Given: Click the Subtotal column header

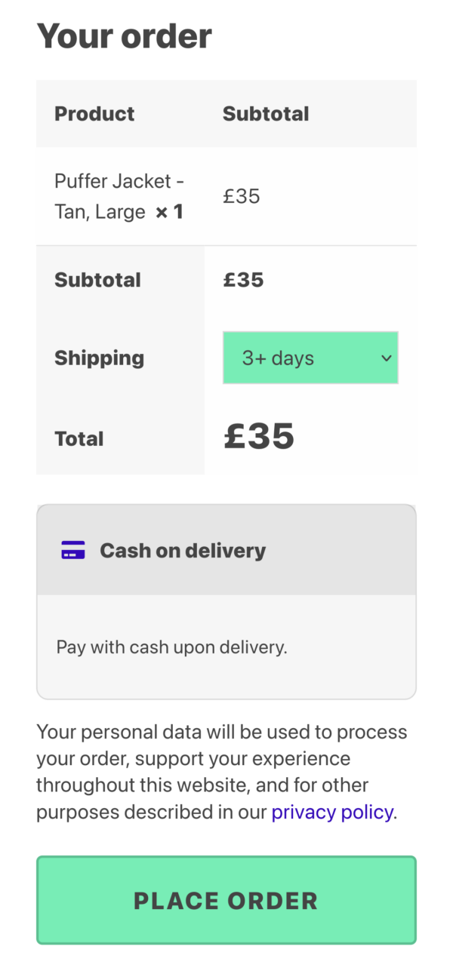Looking at the screenshot, I should click(266, 113).
